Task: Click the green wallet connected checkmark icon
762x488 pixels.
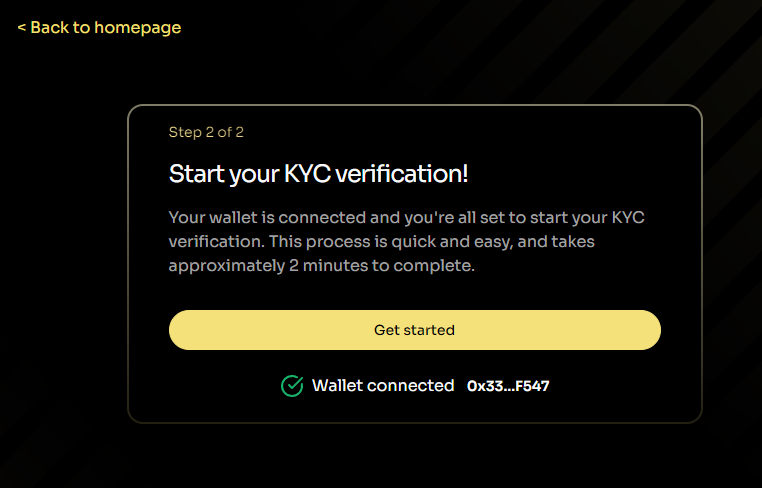Action: [x=292, y=386]
